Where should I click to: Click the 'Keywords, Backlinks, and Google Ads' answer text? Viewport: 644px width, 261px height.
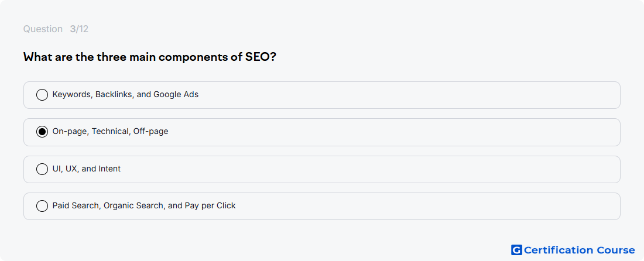tap(125, 95)
